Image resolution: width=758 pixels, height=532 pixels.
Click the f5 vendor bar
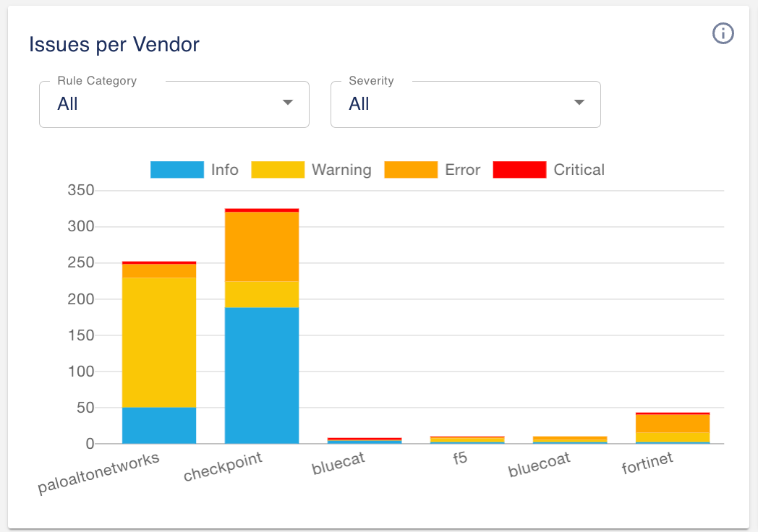tap(467, 439)
